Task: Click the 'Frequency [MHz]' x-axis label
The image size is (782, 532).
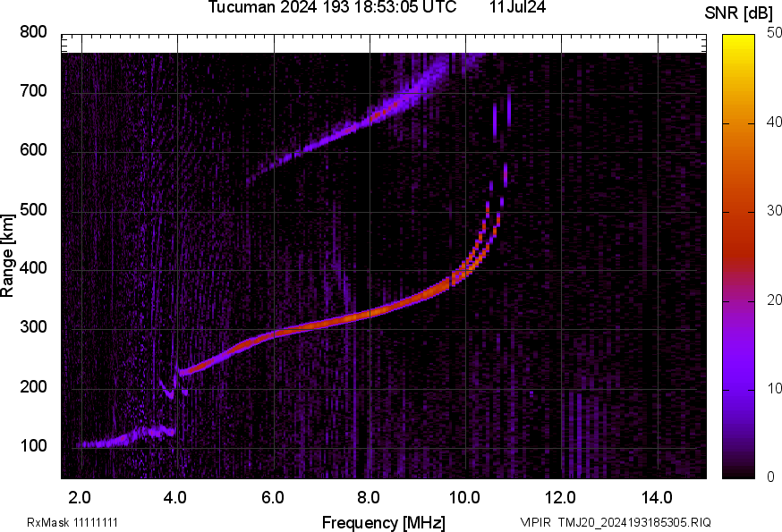Action: 384,523
